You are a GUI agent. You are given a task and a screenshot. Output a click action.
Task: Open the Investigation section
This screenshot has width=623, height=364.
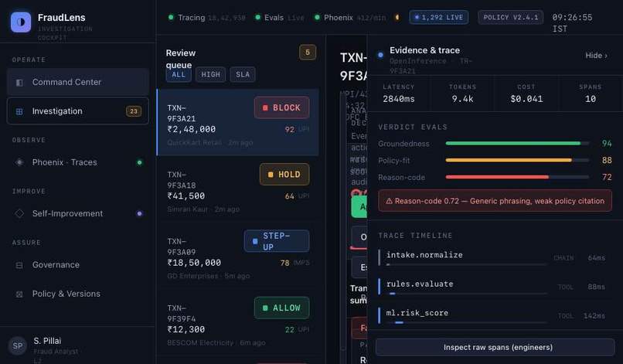tap(78, 111)
